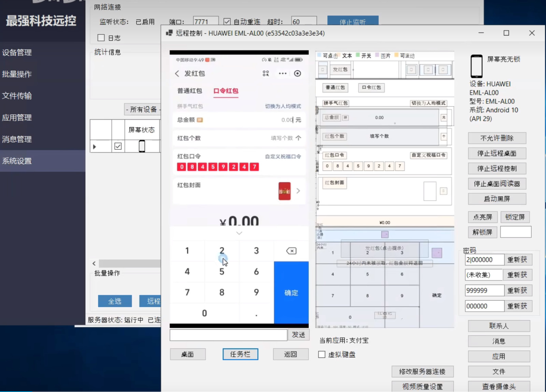Click the 停止远程桌面 button
Screen dimensions: 546x392
click(497, 153)
